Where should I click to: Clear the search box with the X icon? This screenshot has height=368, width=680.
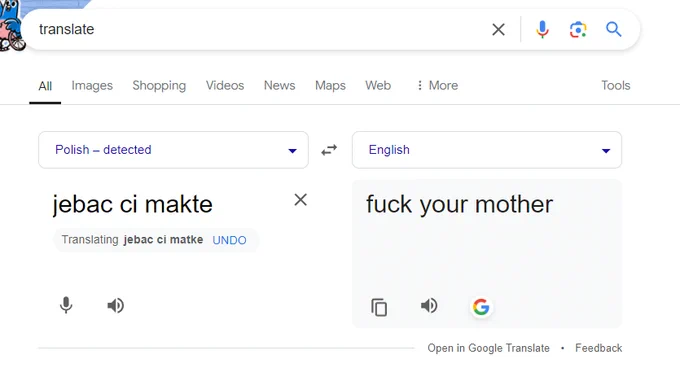tap(498, 29)
